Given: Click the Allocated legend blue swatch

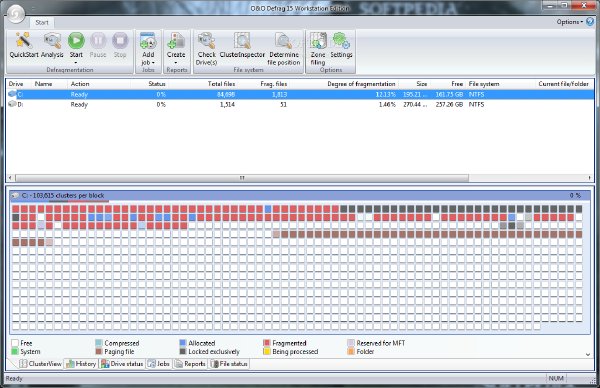Looking at the screenshot, I should [183, 343].
